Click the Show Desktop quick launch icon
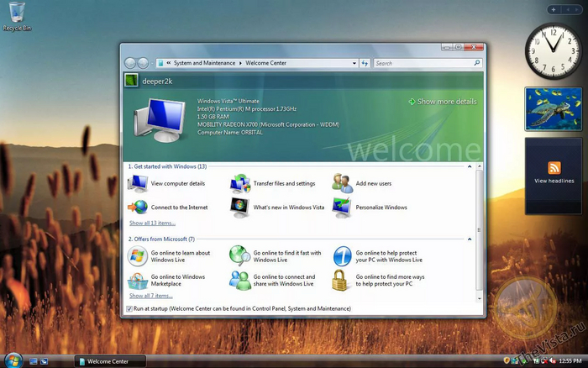The height and width of the screenshot is (368, 588). point(34,361)
